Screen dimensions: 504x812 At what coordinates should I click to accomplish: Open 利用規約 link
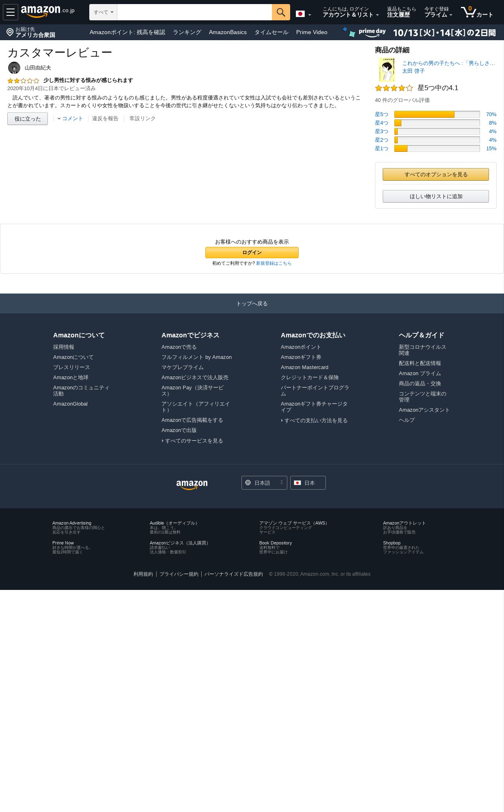tap(143, 574)
